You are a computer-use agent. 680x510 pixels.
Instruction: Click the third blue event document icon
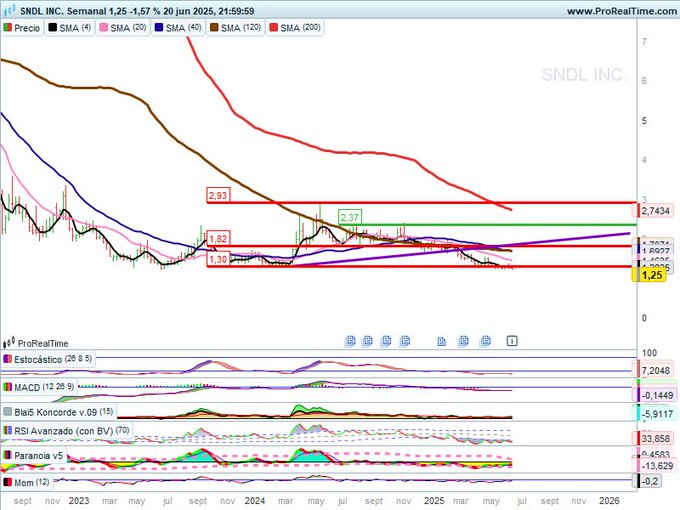[x=386, y=341]
